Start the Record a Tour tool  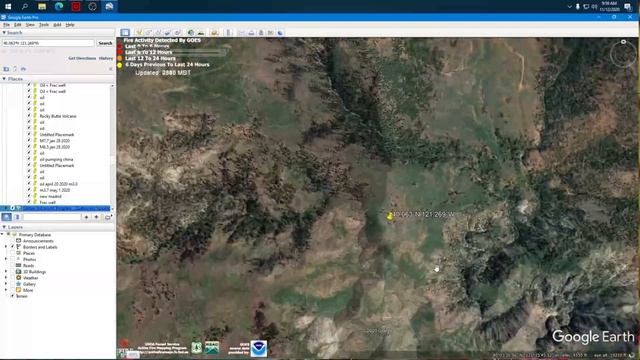pyautogui.click(x=178, y=33)
